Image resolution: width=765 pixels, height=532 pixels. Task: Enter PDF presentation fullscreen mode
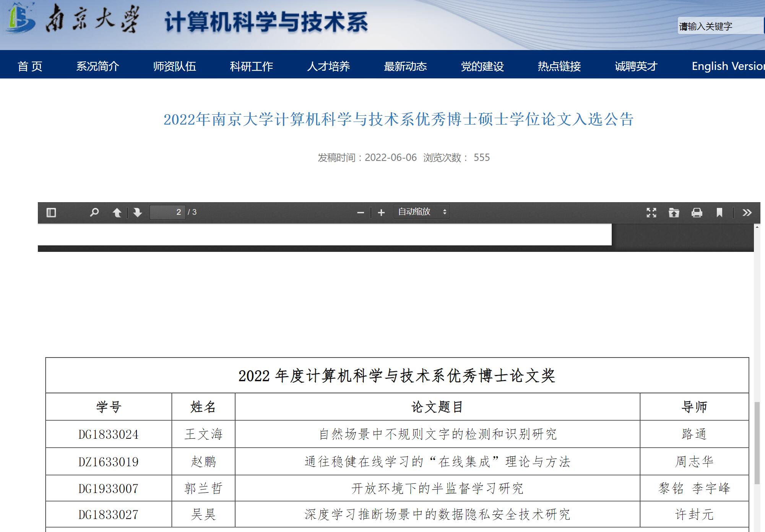[651, 212]
